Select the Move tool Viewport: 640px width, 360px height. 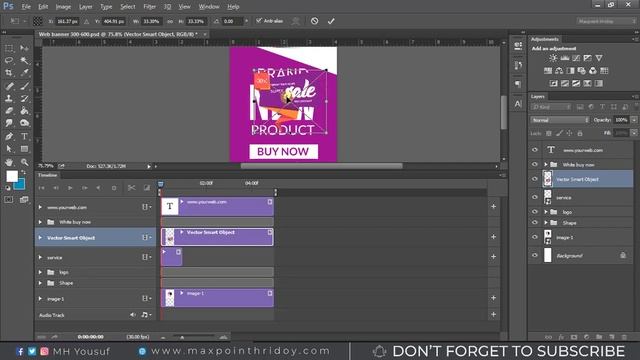(x=24, y=48)
